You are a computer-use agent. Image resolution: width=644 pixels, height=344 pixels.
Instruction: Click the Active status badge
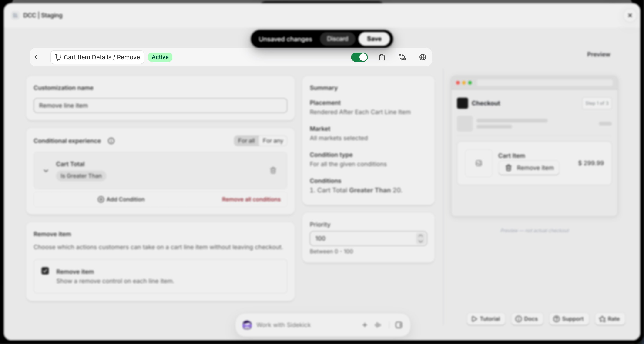(160, 57)
